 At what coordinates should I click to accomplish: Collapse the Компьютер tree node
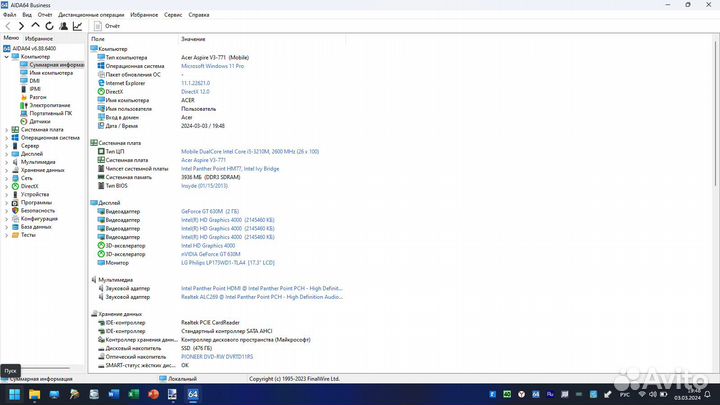[6, 57]
